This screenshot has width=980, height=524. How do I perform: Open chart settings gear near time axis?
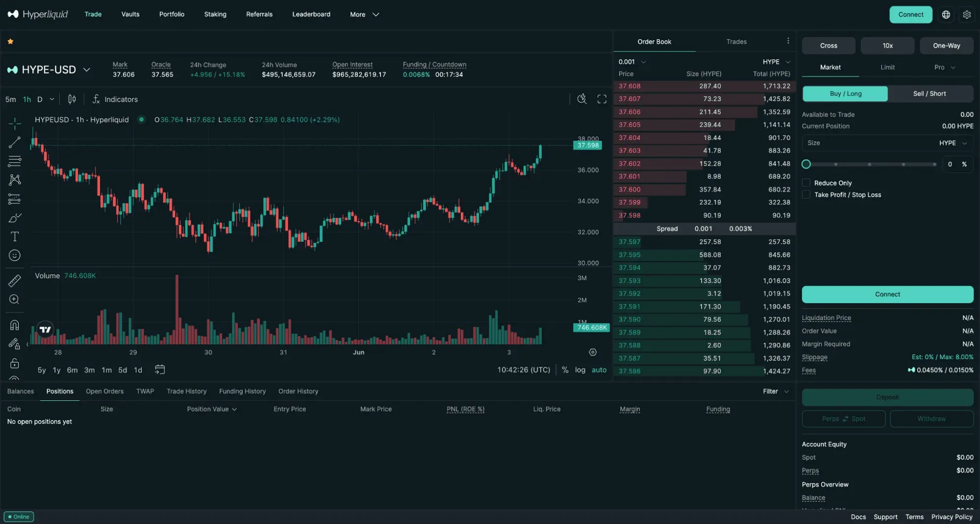pyautogui.click(x=593, y=352)
